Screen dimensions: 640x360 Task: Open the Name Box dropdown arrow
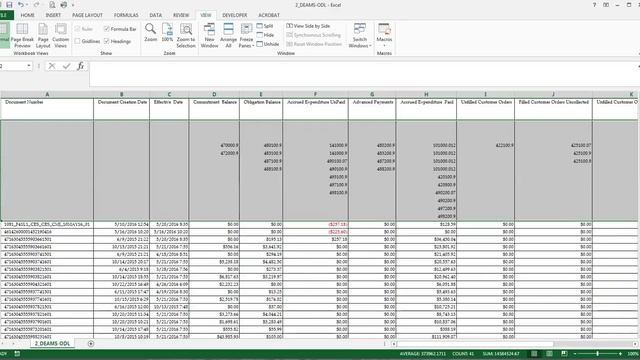[29, 66]
